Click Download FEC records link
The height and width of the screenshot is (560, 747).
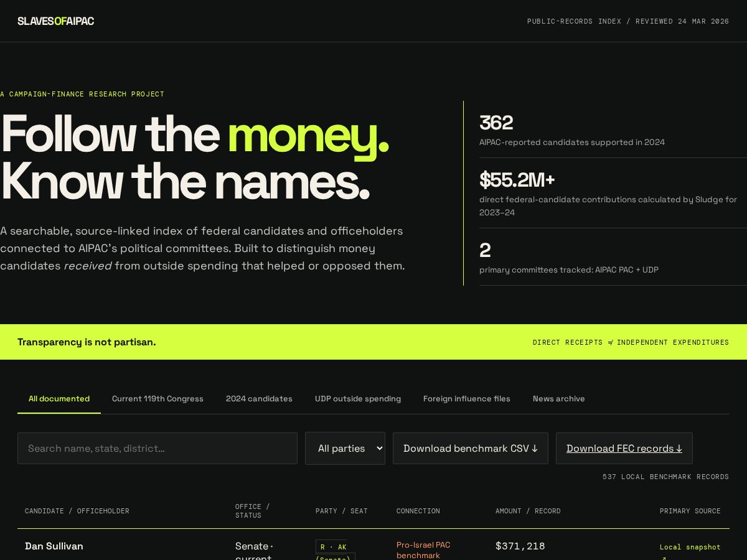point(624,448)
